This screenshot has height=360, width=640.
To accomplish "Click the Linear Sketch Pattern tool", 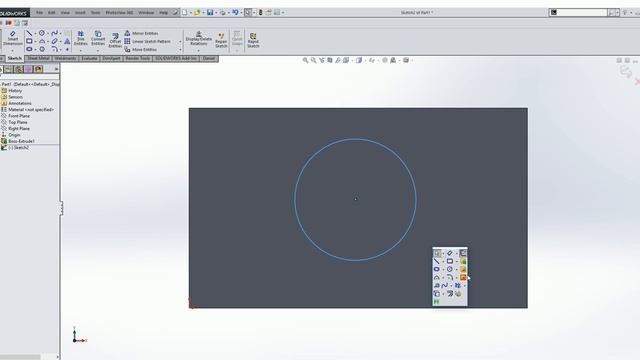I will click(147, 41).
